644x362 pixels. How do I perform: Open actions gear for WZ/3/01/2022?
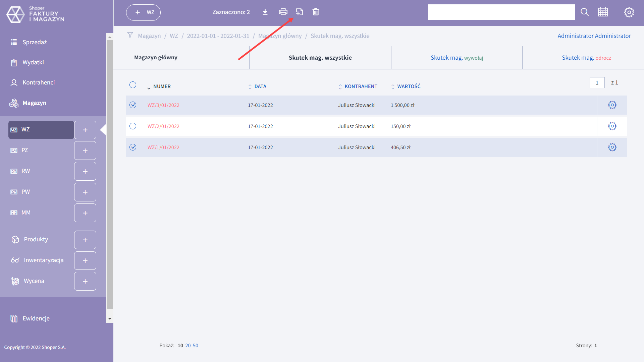(x=612, y=105)
